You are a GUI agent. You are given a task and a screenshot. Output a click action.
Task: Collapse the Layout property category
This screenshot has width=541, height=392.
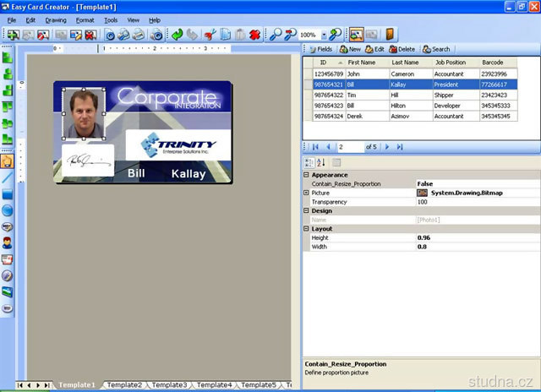click(306, 229)
